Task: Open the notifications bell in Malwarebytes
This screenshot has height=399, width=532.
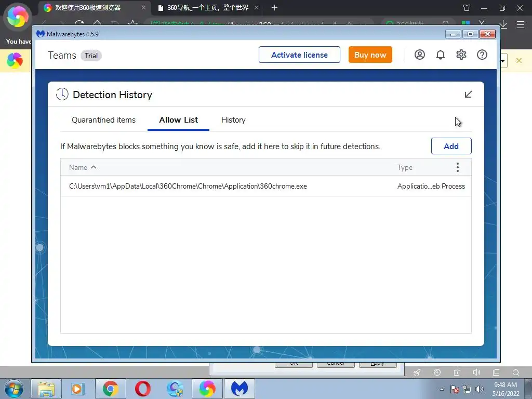Action: [x=441, y=55]
